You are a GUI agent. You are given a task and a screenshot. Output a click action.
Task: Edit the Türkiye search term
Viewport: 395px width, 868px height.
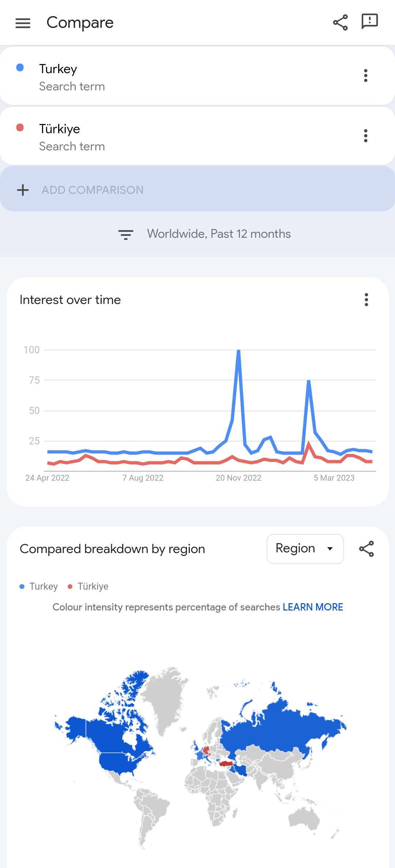60,129
